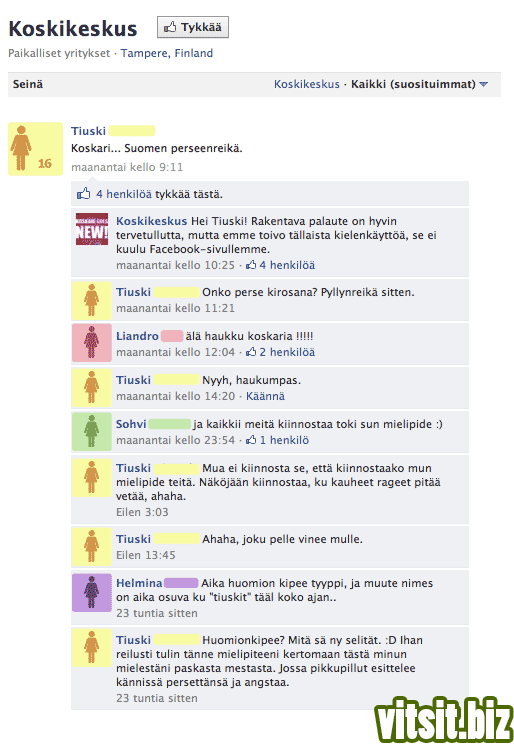Click Liandro's pink avatar icon

(92, 343)
